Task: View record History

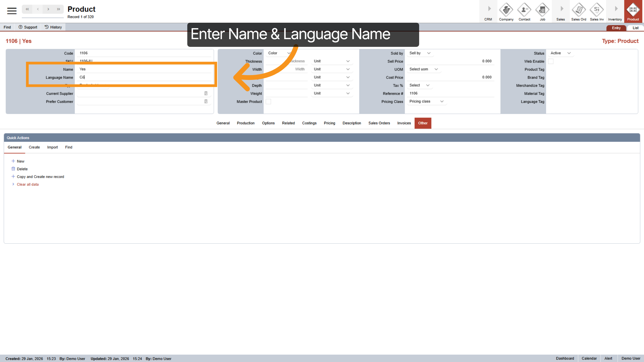Action: [53, 27]
